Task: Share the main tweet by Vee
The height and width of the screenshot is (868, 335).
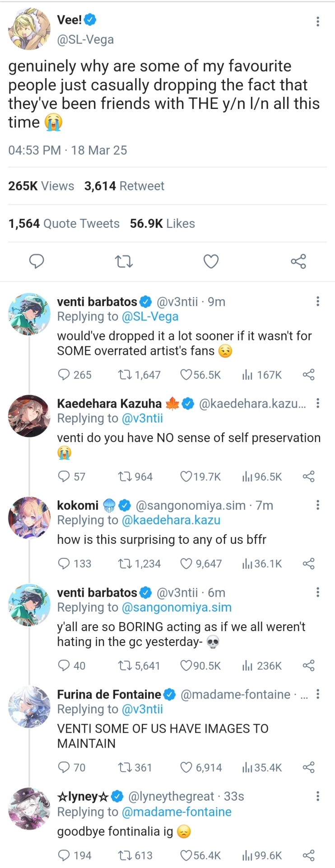Action: coord(298,261)
